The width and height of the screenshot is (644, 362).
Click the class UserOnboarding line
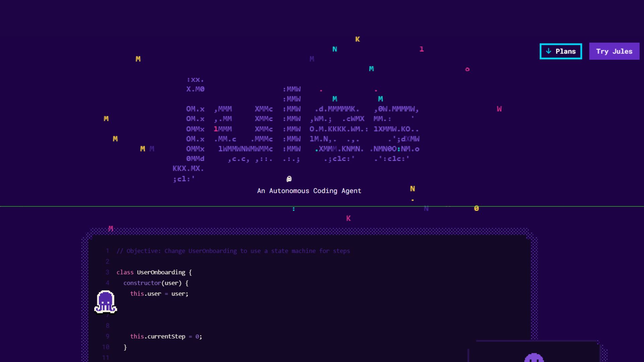154,272
